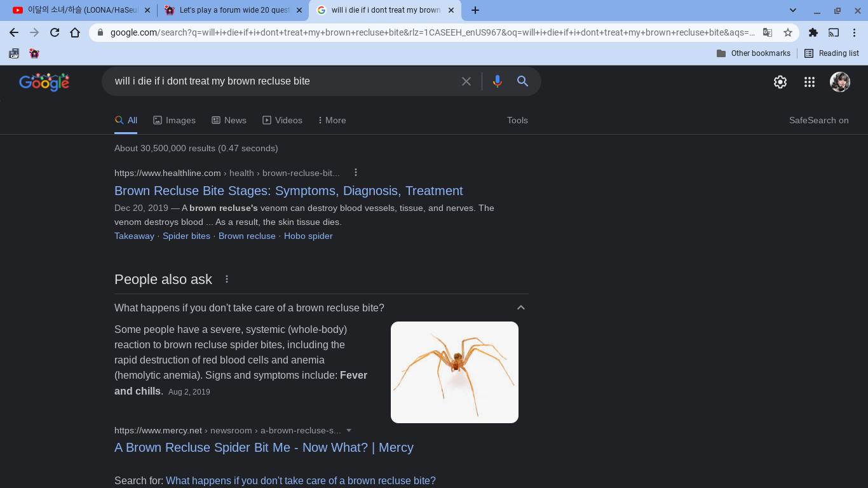This screenshot has height=488, width=868.
Task: Open A Brown Recluse Spider Bit Me link
Action: click(x=264, y=447)
